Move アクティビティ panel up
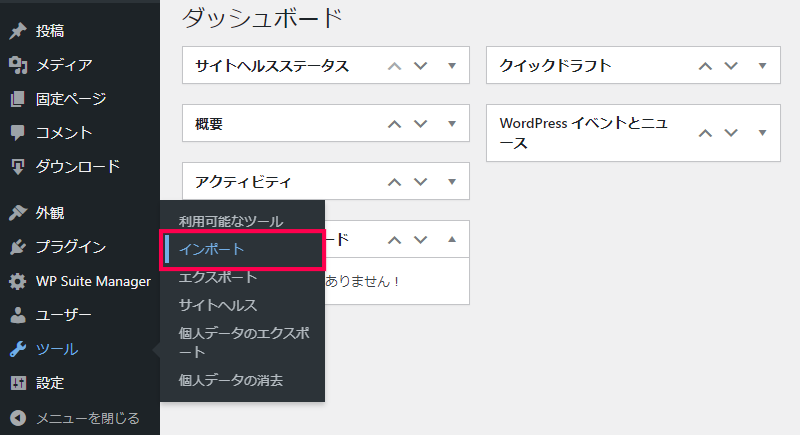The height and width of the screenshot is (435, 800). pos(394,182)
